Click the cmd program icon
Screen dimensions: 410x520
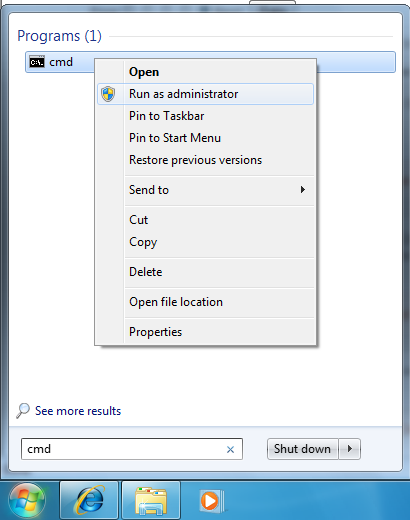coord(37,62)
